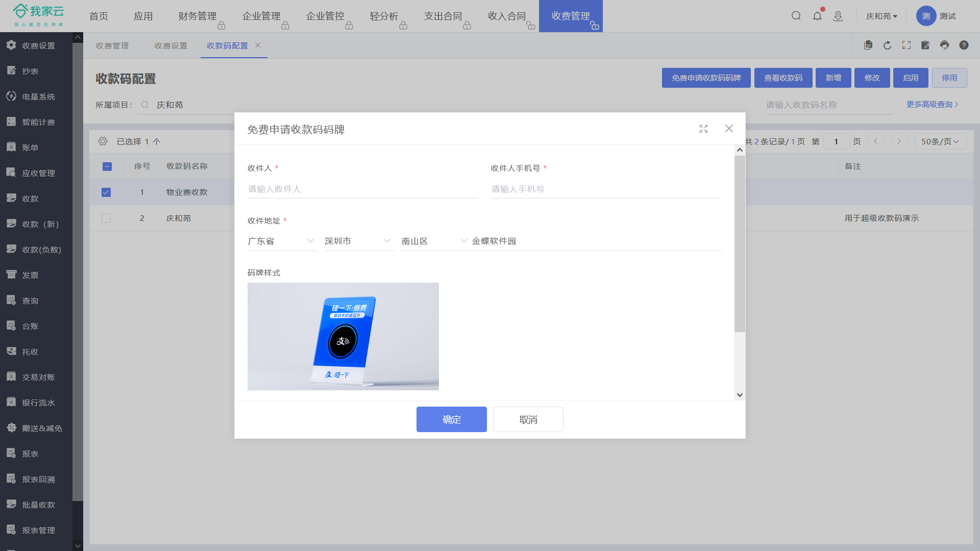The height and width of the screenshot is (551, 980).
Task: Click the help question mark icon
Action: tap(964, 45)
